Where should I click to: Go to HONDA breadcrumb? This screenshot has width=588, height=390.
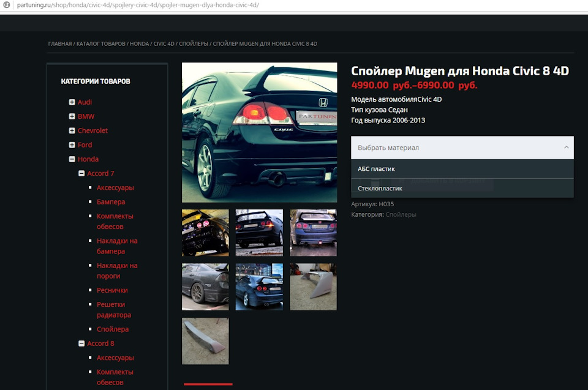[140, 44]
